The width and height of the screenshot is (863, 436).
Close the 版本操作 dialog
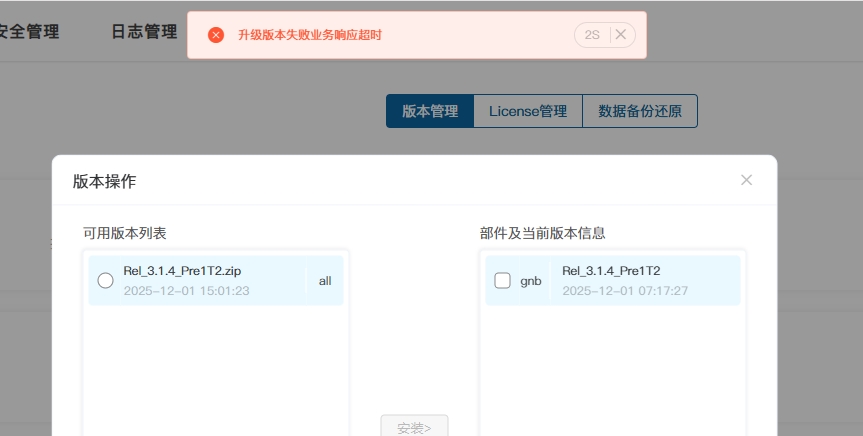(x=746, y=180)
